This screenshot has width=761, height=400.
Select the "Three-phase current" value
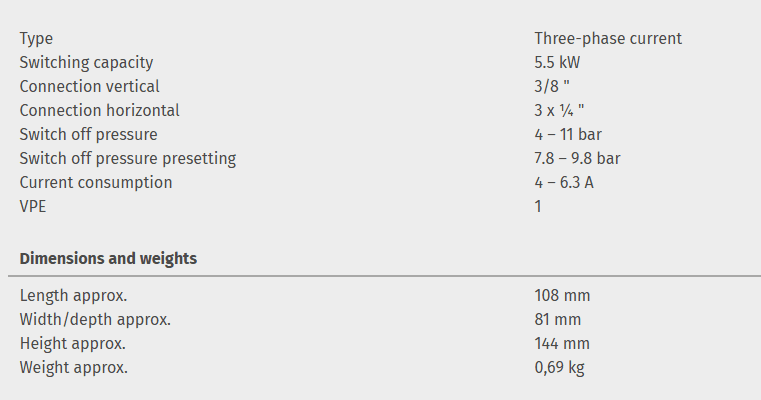pyautogui.click(x=608, y=39)
